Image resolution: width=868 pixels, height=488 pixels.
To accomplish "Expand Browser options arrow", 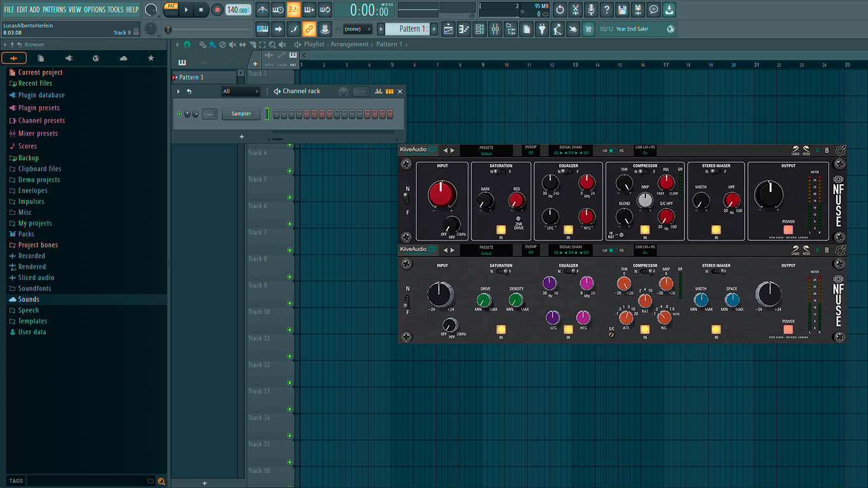I will pyautogui.click(x=5, y=44).
